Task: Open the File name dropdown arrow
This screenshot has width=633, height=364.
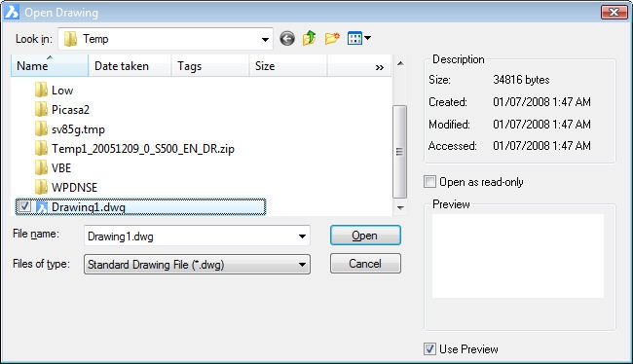Action: click(302, 237)
